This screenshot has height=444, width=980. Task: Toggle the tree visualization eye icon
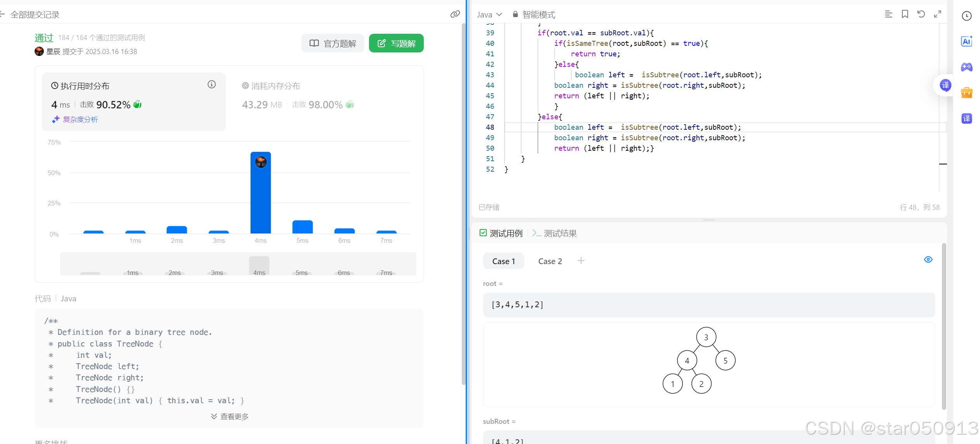tap(928, 259)
